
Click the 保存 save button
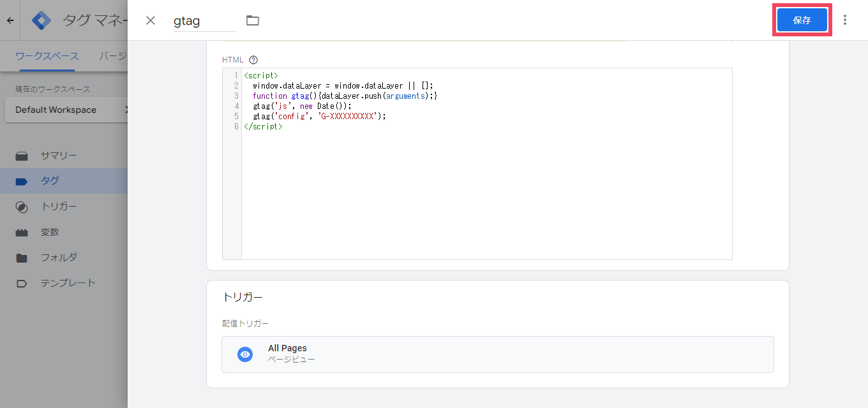802,20
